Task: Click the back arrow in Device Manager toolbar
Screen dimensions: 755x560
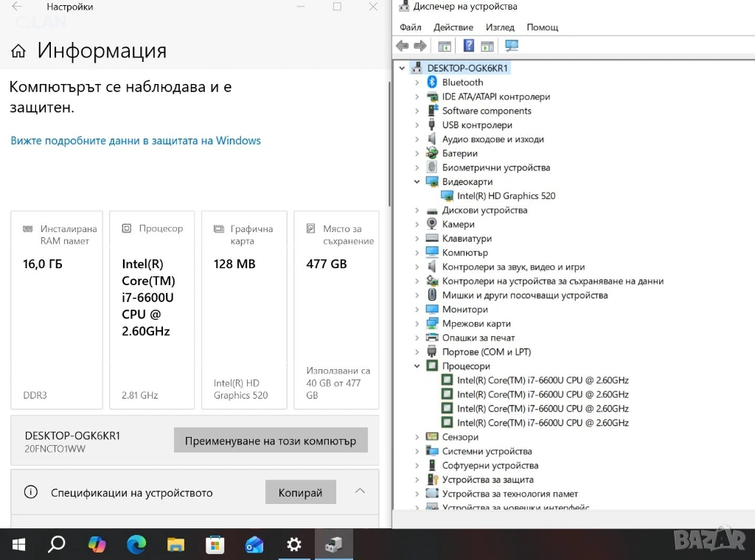Action: pyautogui.click(x=402, y=46)
